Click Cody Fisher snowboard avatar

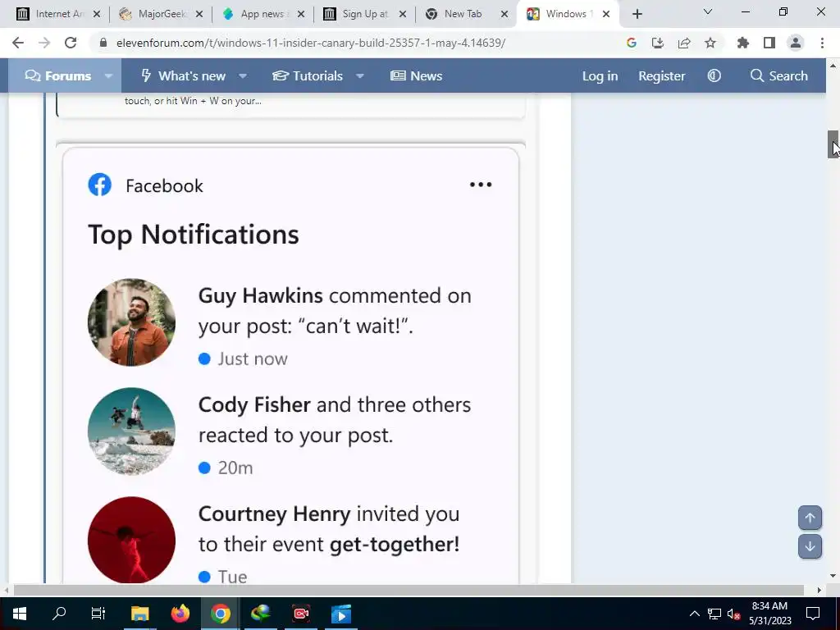pos(131,431)
